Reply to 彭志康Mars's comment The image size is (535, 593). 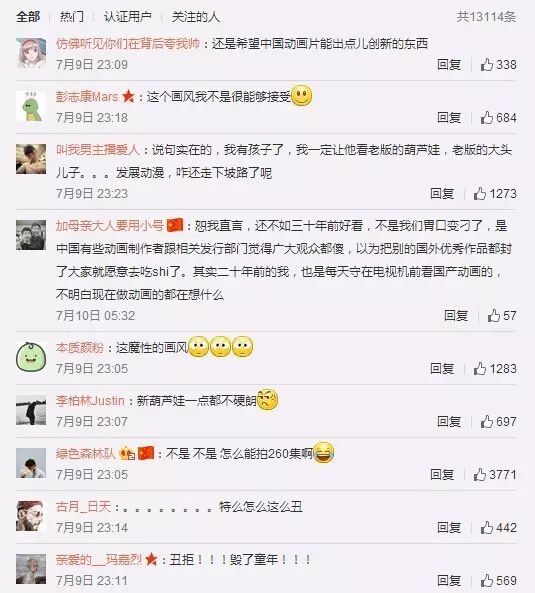(449, 118)
